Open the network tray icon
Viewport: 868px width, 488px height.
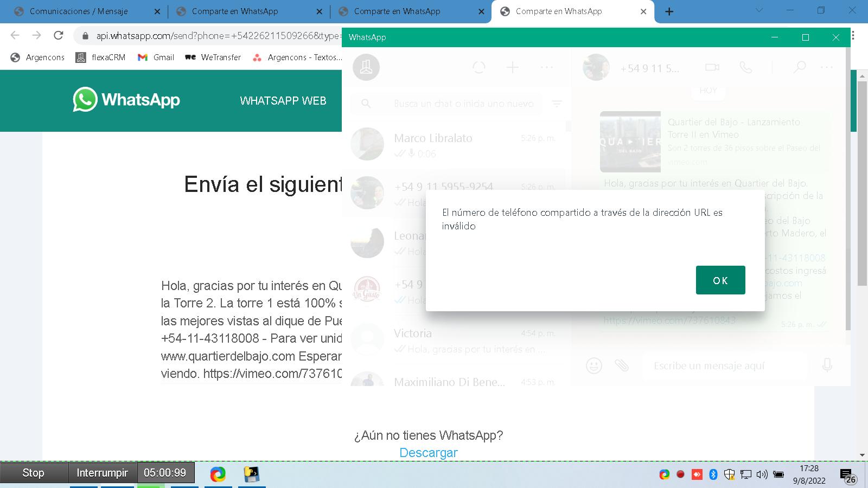746,474
